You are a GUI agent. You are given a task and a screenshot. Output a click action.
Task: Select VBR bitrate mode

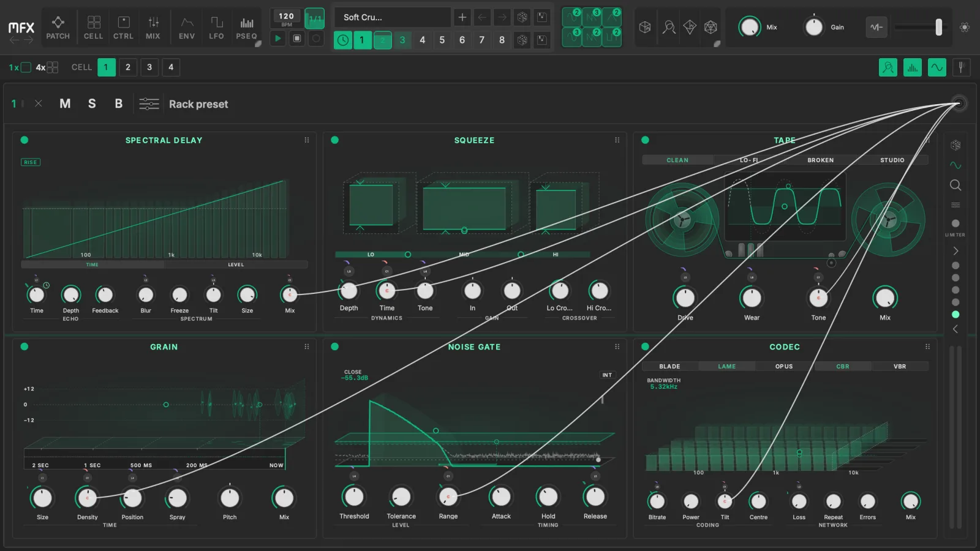(x=900, y=366)
